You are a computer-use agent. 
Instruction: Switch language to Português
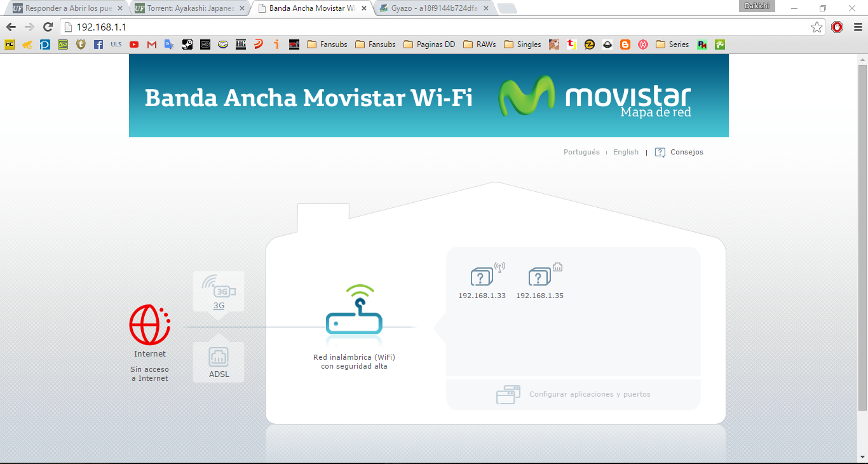coord(581,153)
